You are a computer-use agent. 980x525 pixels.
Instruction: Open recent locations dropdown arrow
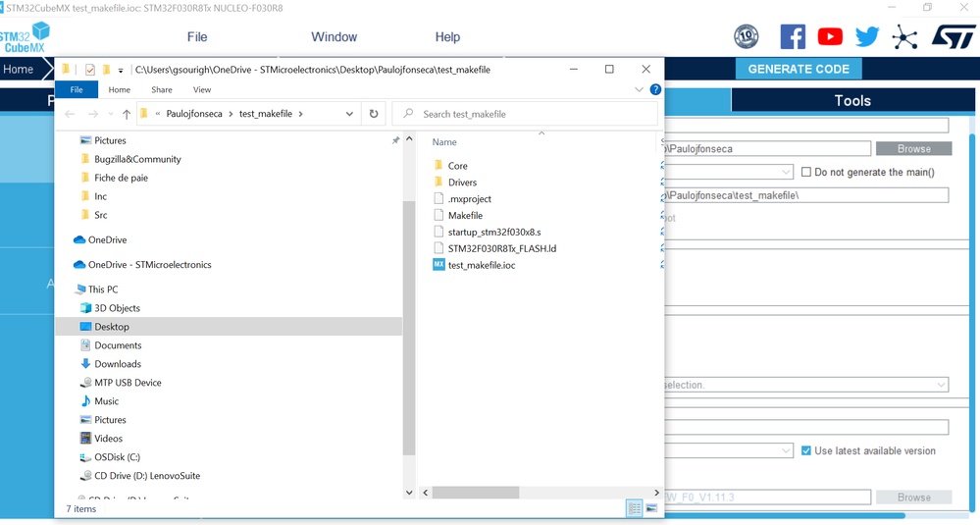pyautogui.click(x=111, y=114)
